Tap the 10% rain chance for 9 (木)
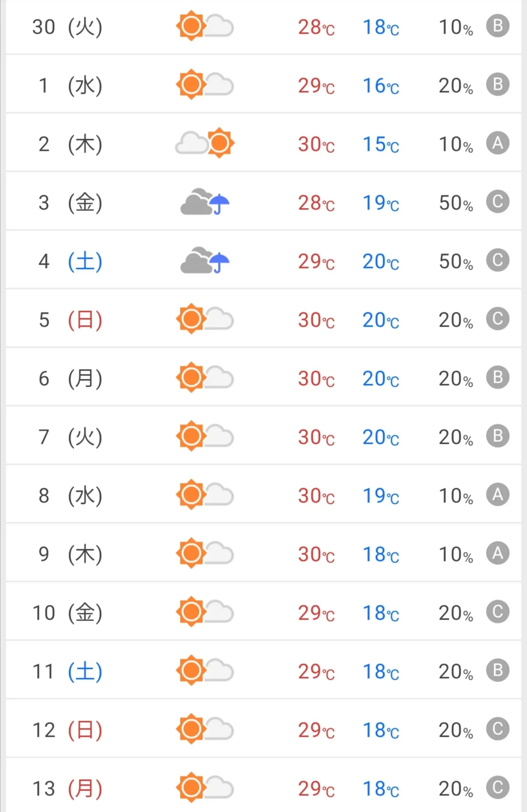The image size is (527, 812). coord(456,554)
